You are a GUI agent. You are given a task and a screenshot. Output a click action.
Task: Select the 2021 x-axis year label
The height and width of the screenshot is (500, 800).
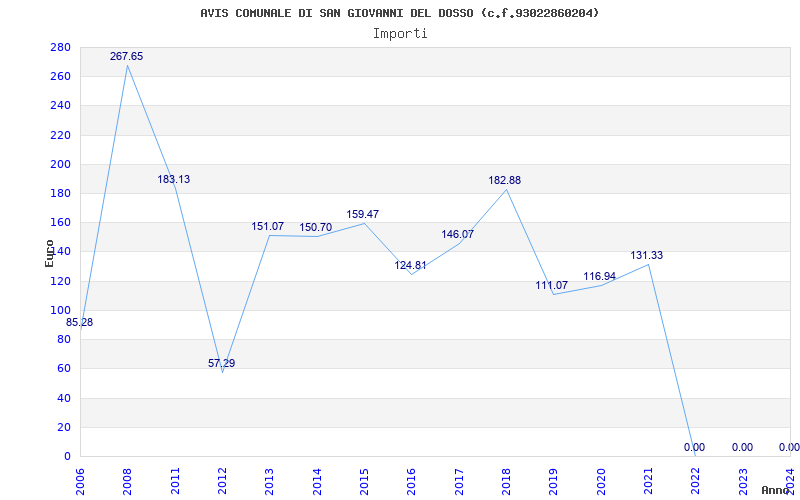pos(648,482)
